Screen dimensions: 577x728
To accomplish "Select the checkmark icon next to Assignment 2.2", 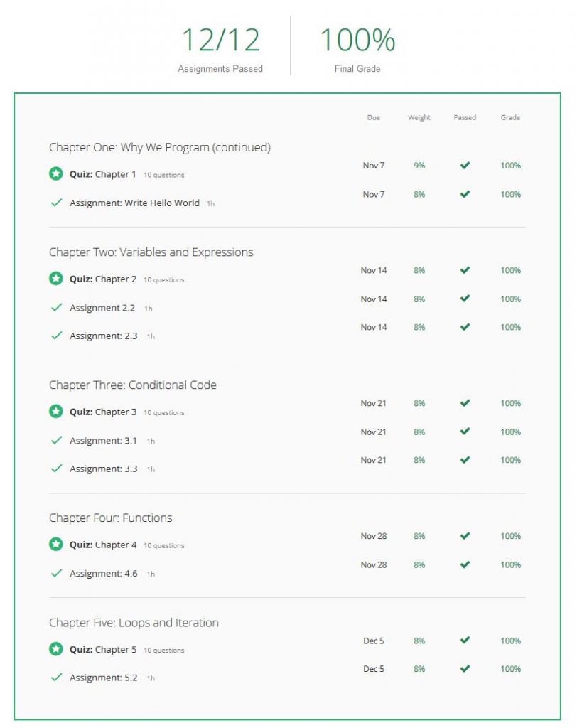I will click(56, 307).
